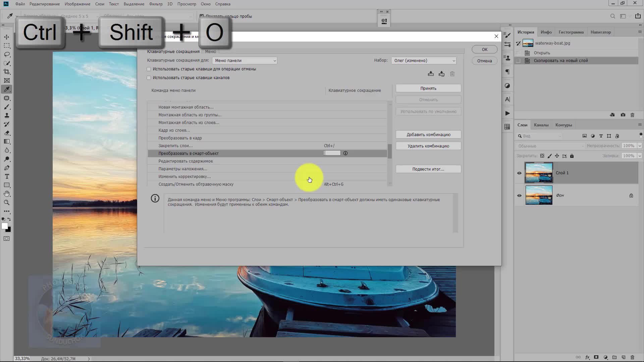The height and width of the screenshot is (362, 644).
Task: Open the Набор set dropdown
Action: pyautogui.click(x=424, y=61)
